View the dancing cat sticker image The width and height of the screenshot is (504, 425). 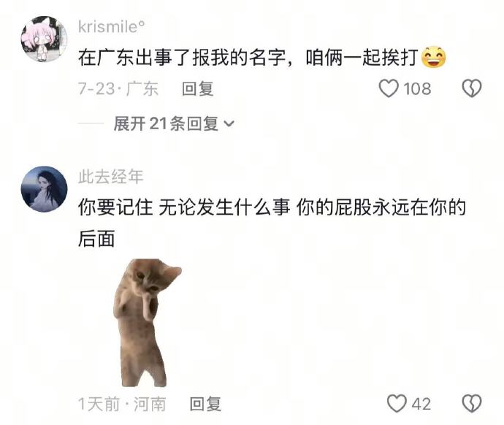pyautogui.click(x=146, y=323)
